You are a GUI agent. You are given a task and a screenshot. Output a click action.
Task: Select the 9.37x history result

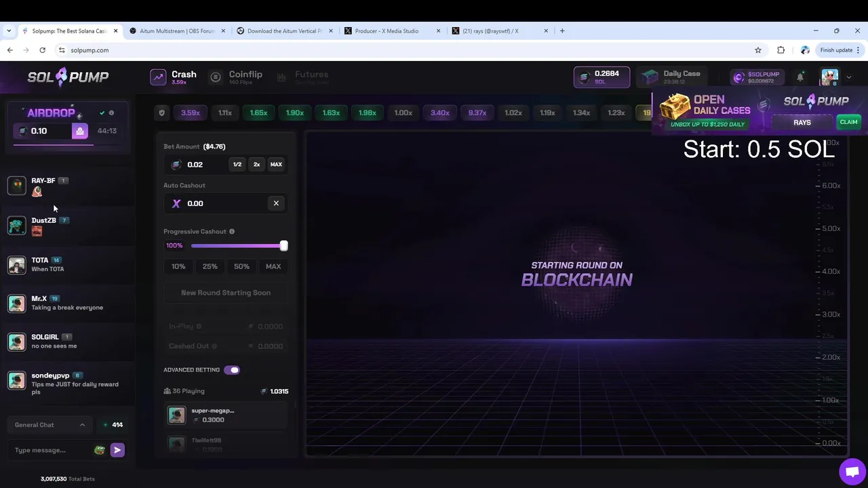click(477, 113)
